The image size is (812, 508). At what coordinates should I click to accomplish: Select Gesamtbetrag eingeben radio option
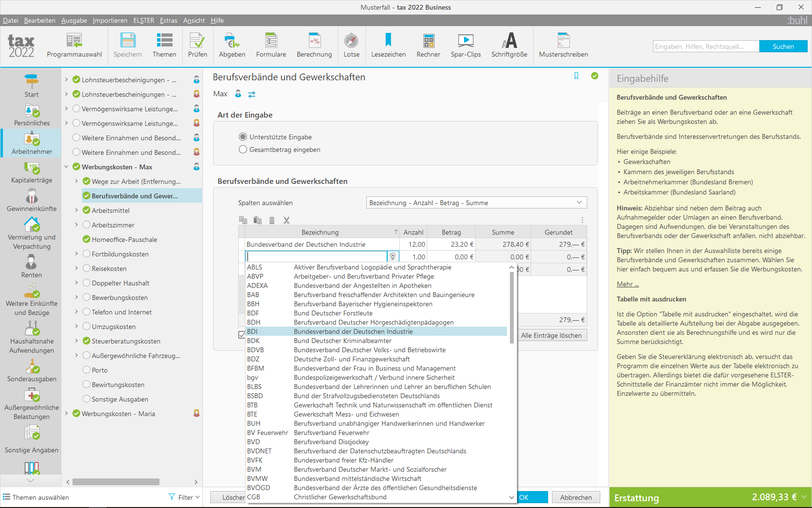coord(243,149)
